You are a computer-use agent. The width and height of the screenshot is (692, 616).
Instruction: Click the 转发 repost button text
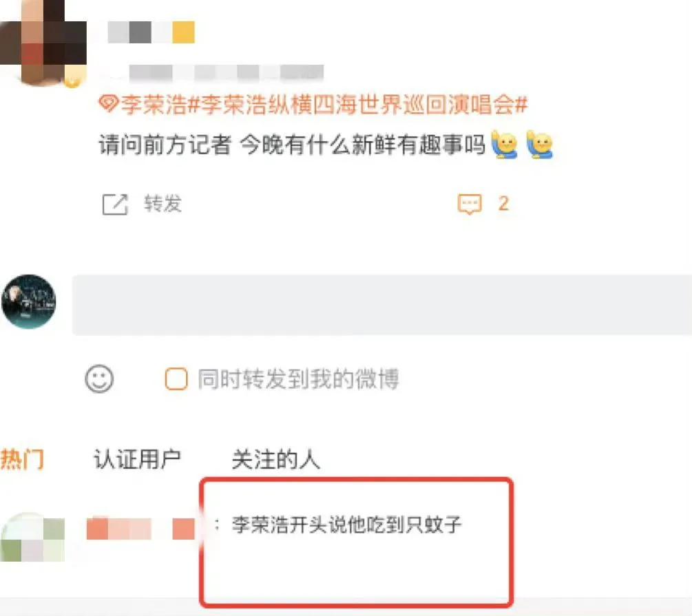pos(163,204)
